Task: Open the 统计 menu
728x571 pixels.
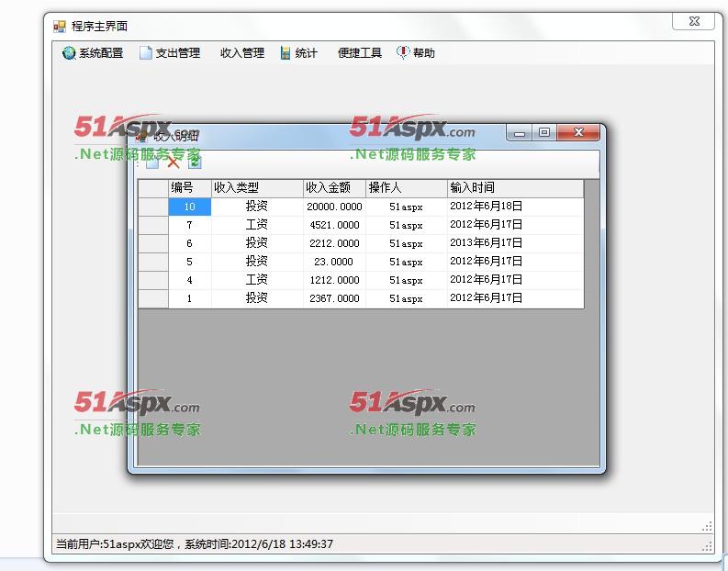Action: pos(299,53)
